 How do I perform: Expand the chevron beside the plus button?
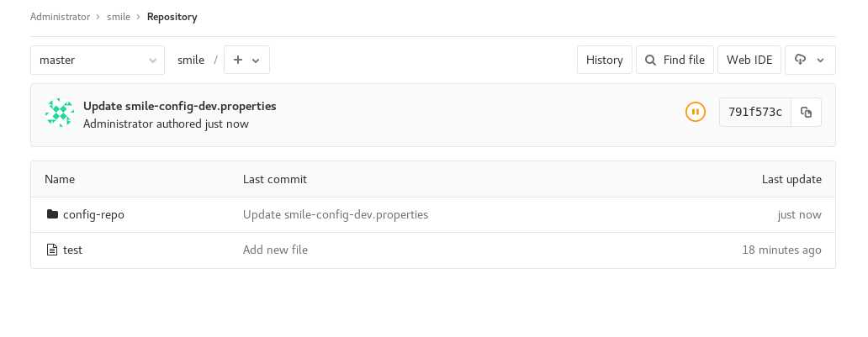pos(256,61)
